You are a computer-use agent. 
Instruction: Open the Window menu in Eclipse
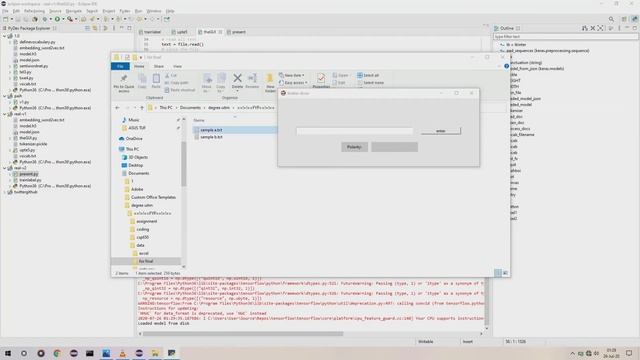(154, 11)
